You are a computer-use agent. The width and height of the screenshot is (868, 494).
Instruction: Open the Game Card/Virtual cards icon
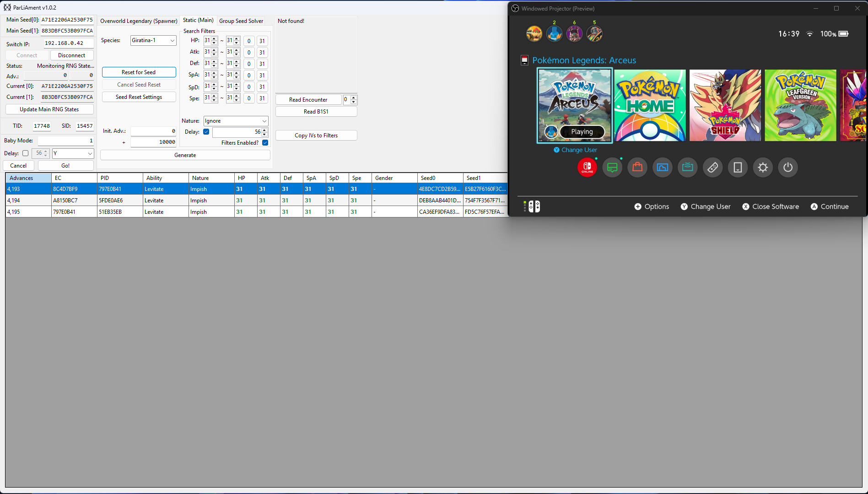coord(688,168)
